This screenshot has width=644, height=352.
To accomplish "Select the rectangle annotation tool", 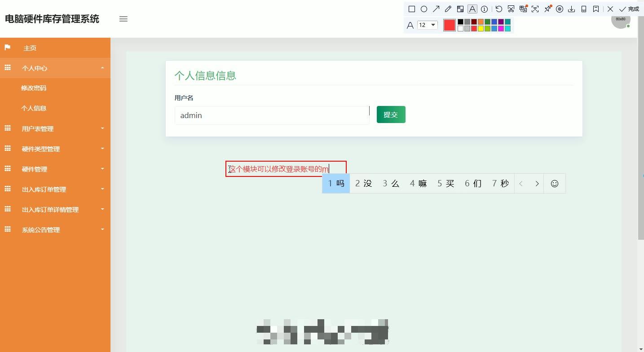I will click(x=411, y=9).
